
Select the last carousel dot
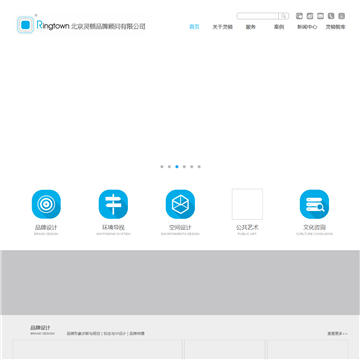199,167
